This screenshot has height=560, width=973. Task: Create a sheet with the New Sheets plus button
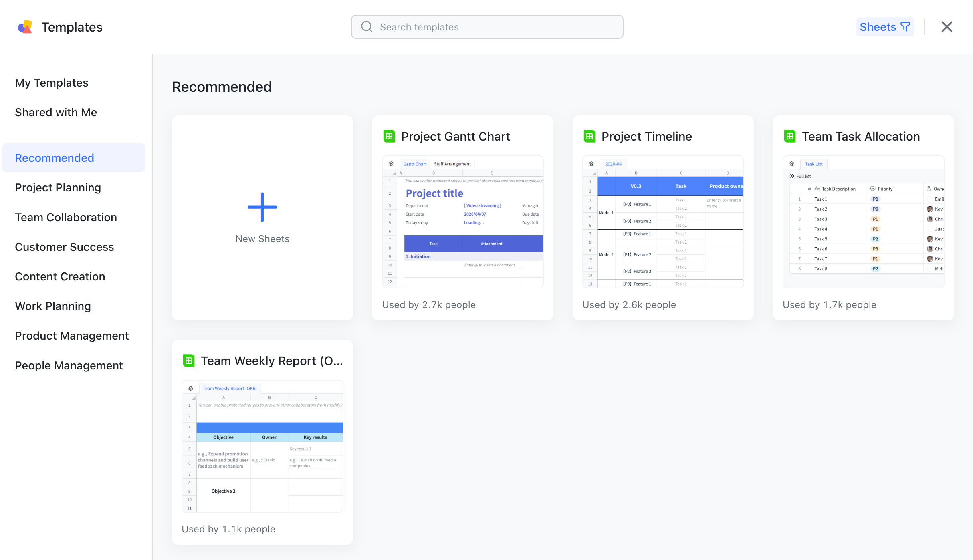tap(262, 207)
